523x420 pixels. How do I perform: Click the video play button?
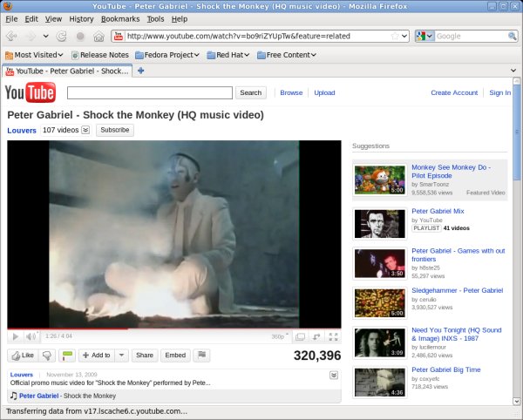tap(15, 336)
